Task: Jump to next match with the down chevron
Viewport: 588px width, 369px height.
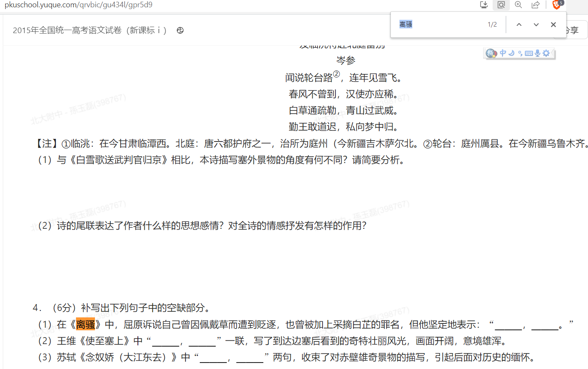Action: click(536, 25)
